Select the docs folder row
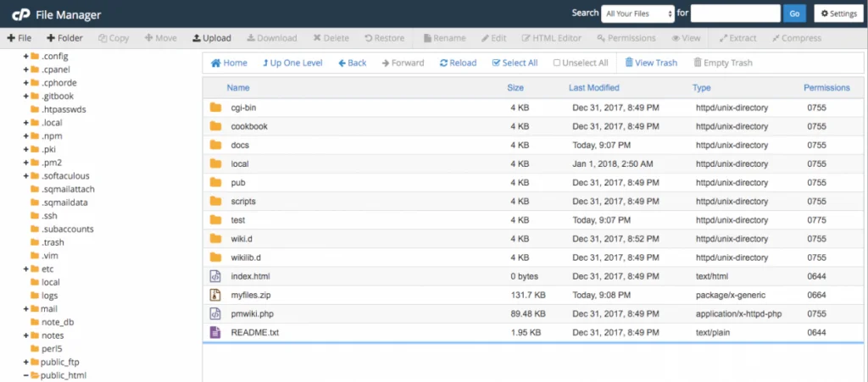Image resolution: width=868 pixels, height=382 pixels. pyautogui.click(x=533, y=146)
